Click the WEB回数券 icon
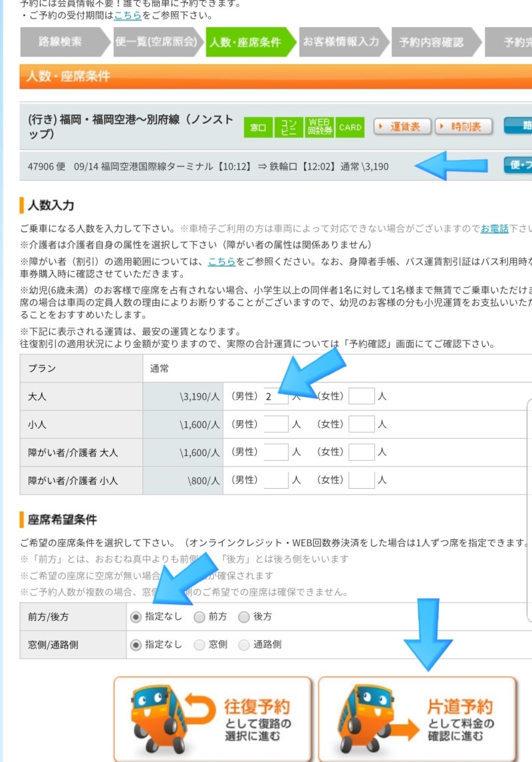 click(319, 127)
